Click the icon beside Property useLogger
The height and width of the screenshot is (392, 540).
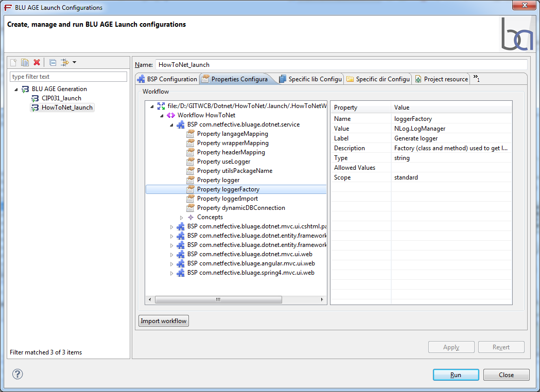pos(190,162)
